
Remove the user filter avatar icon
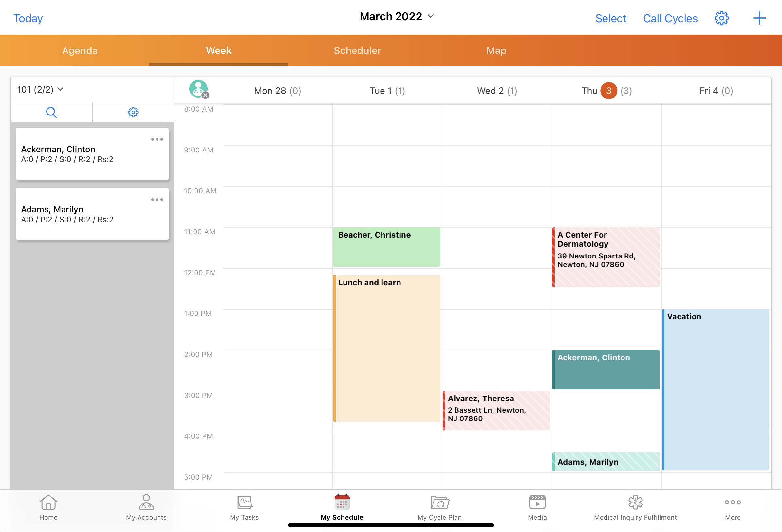(205, 95)
